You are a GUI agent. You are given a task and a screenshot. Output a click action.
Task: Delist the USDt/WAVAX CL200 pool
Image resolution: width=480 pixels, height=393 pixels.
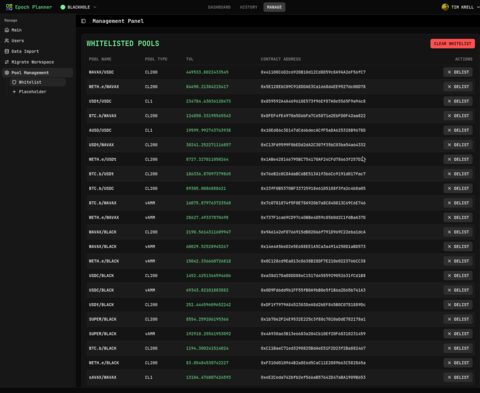[x=458, y=145]
